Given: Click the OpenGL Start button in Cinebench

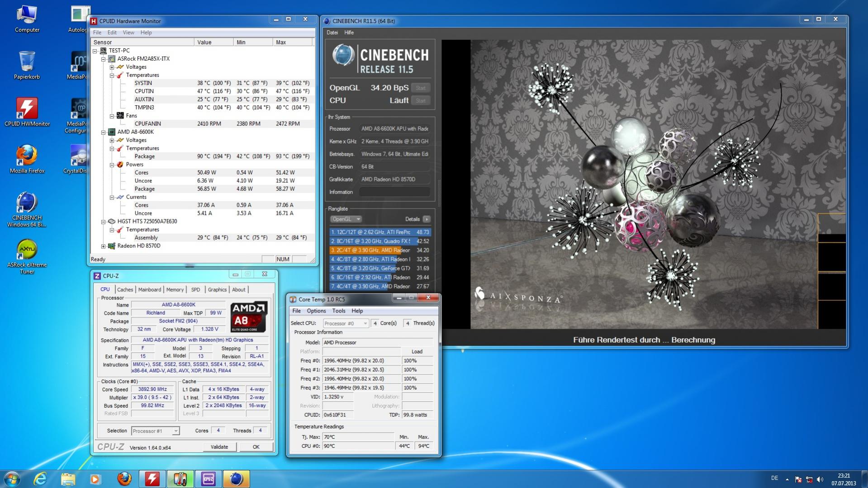Looking at the screenshot, I should pos(421,88).
